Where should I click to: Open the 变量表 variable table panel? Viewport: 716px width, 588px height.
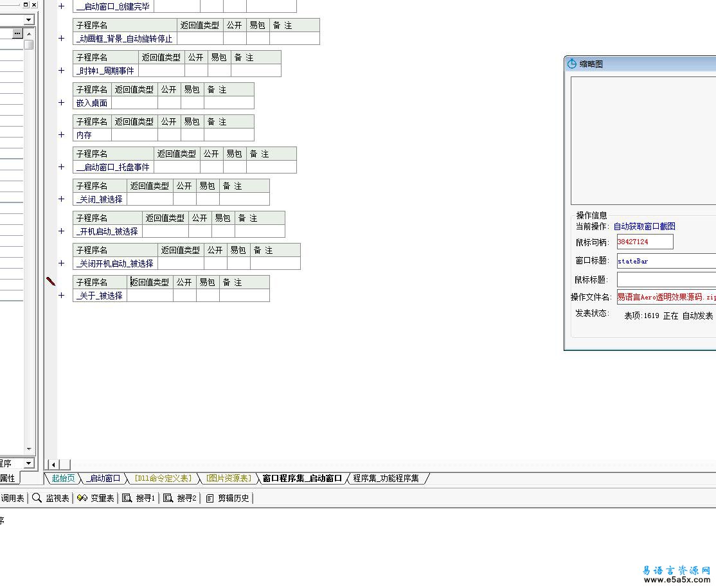pyautogui.click(x=96, y=498)
